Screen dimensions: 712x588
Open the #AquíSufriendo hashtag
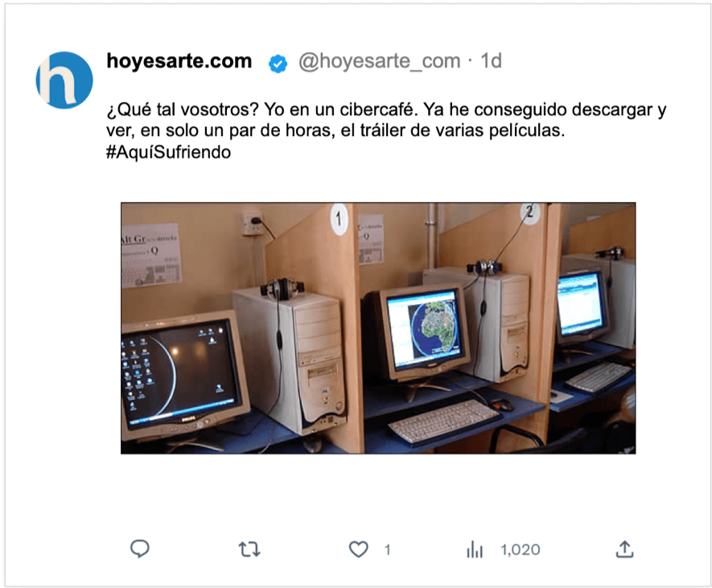[168, 152]
